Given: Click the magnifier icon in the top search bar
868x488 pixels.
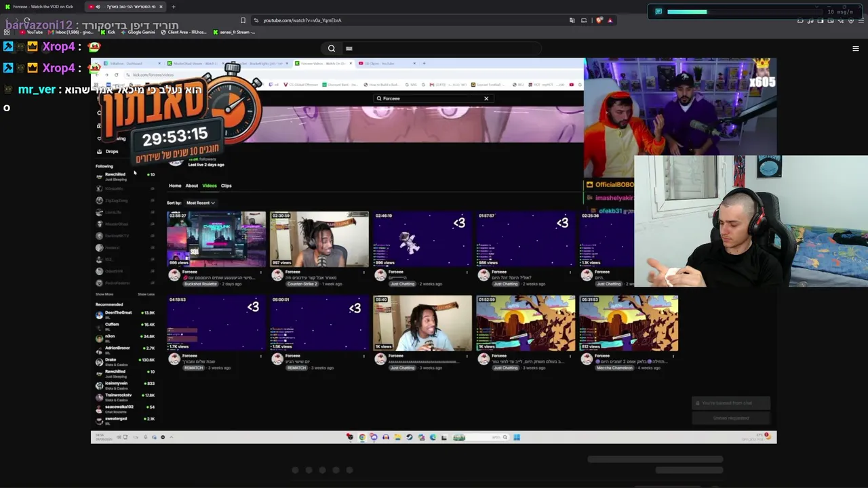Looking at the screenshot, I should (332, 48).
